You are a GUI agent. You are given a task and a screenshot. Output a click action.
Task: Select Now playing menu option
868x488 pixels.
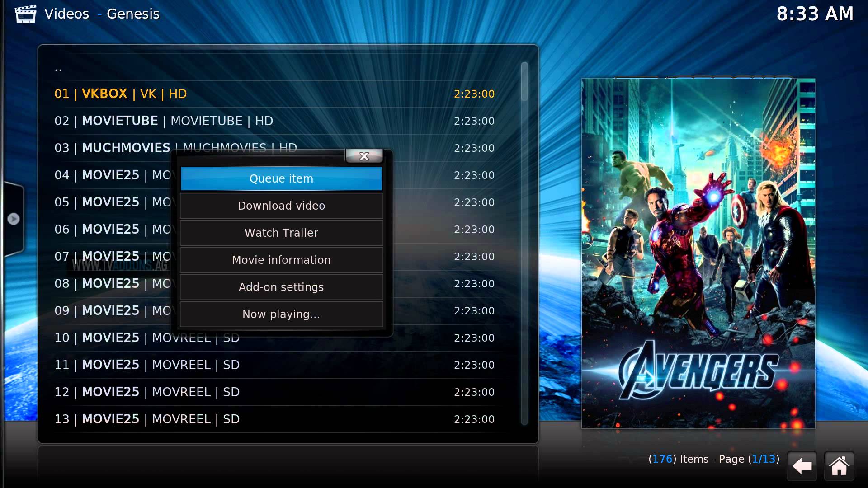click(x=281, y=314)
